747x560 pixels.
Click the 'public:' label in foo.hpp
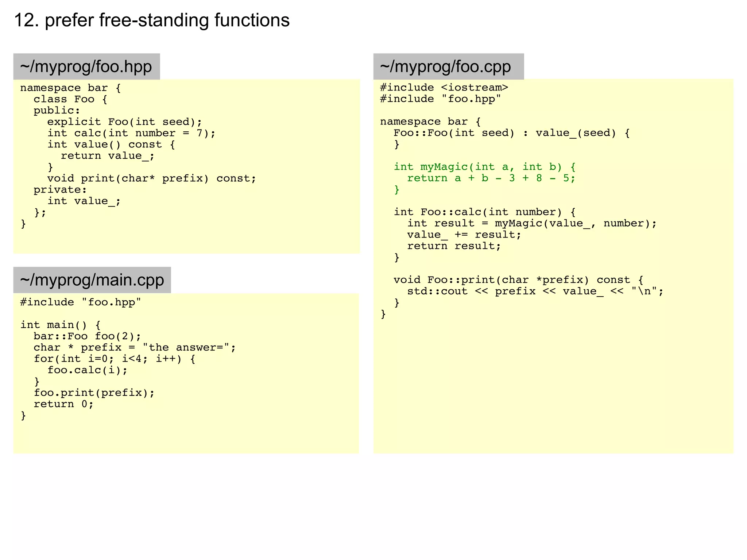tap(57, 111)
